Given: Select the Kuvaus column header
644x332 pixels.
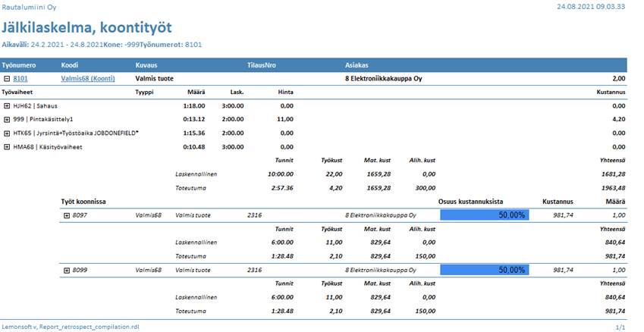Looking at the screenshot, I should (146, 65).
